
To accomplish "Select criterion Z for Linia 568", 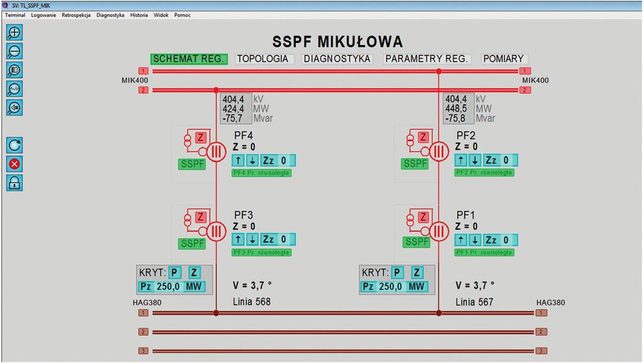I will click(x=194, y=272).
